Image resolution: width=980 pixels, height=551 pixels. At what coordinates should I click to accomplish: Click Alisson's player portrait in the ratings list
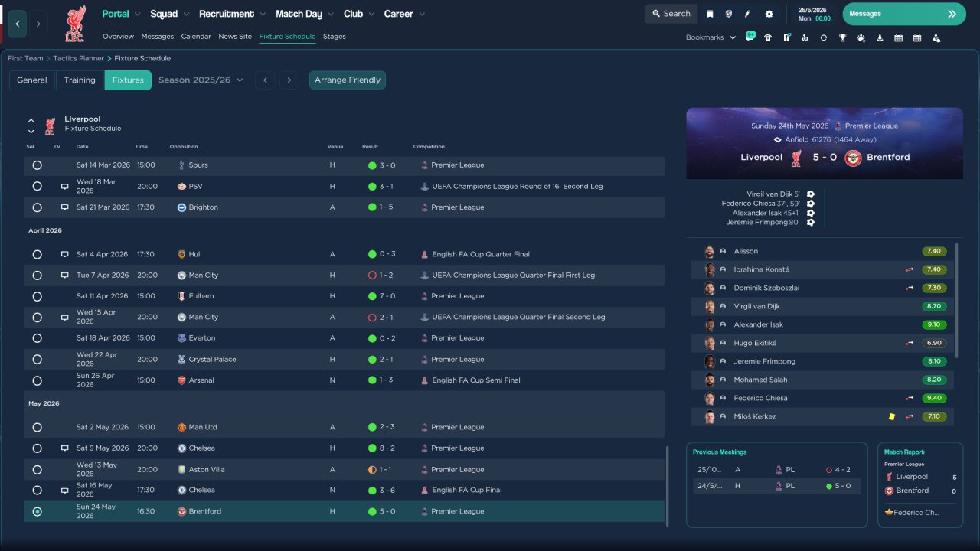(710, 251)
